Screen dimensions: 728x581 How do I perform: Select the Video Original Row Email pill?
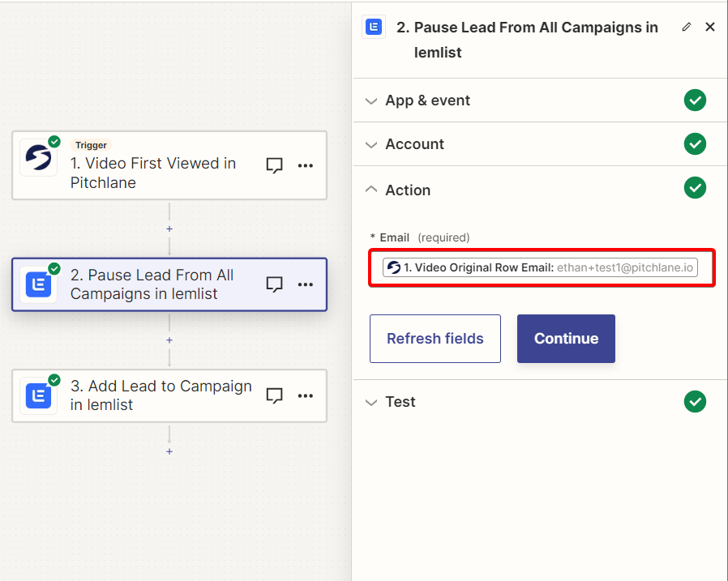(540, 267)
